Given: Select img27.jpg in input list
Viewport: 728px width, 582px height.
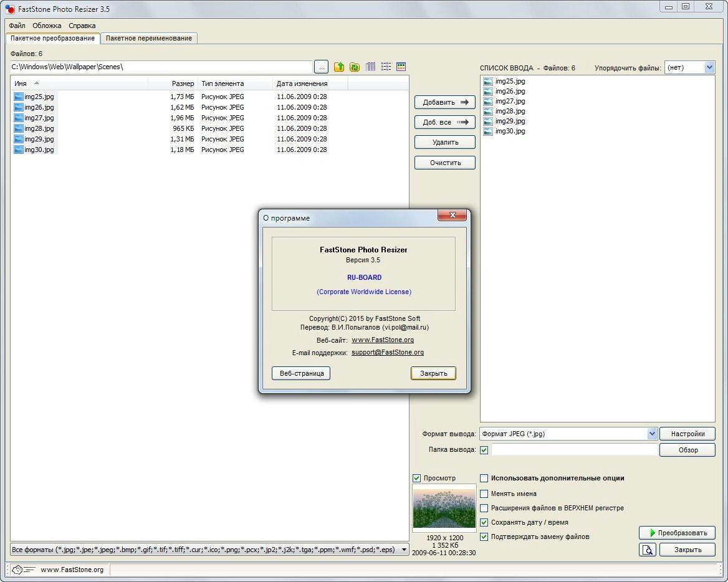Looking at the screenshot, I should coord(510,101).
